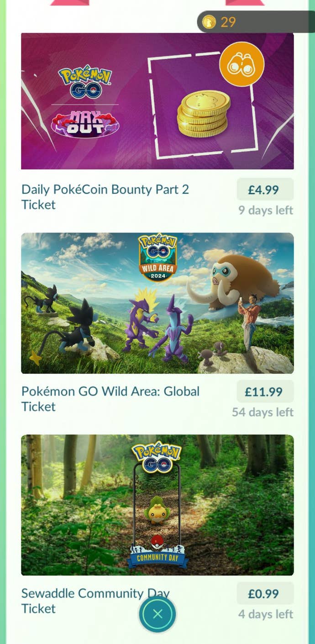Tap the 29 PokéCoin count
The height and width of the screenshot is (644, 315).
[x=228, y=21]
